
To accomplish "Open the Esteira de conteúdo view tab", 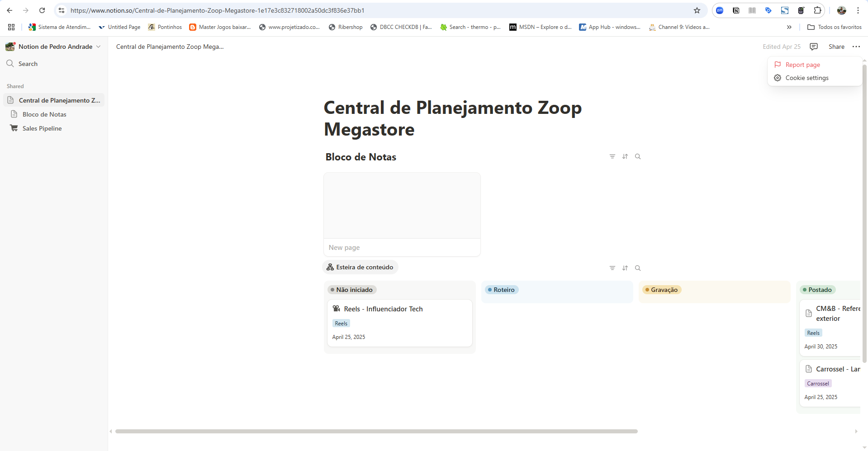I will (x=360, y=267).
